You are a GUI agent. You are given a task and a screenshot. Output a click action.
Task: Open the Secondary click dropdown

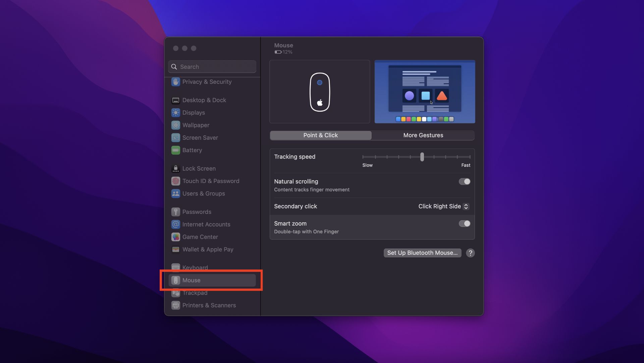pyautogui.click(x=443, y=206)
